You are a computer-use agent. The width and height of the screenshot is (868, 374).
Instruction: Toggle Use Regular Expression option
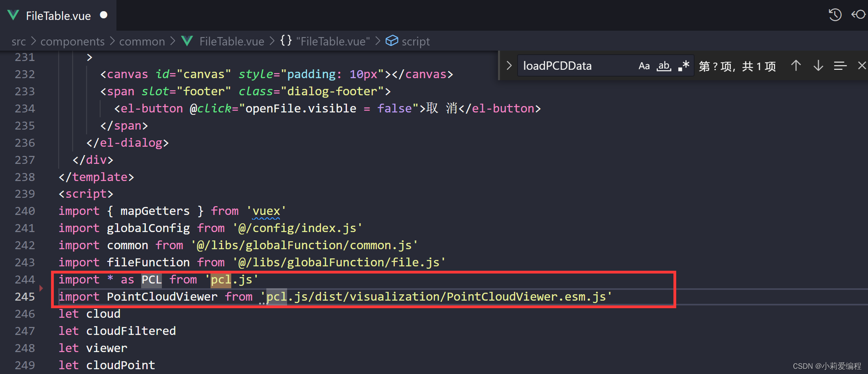684,66
